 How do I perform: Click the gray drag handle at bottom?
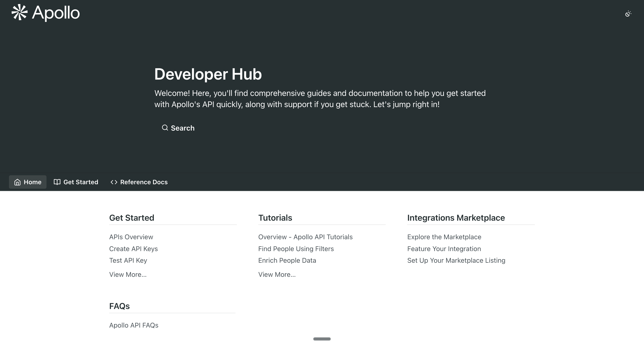coord(322,339)
